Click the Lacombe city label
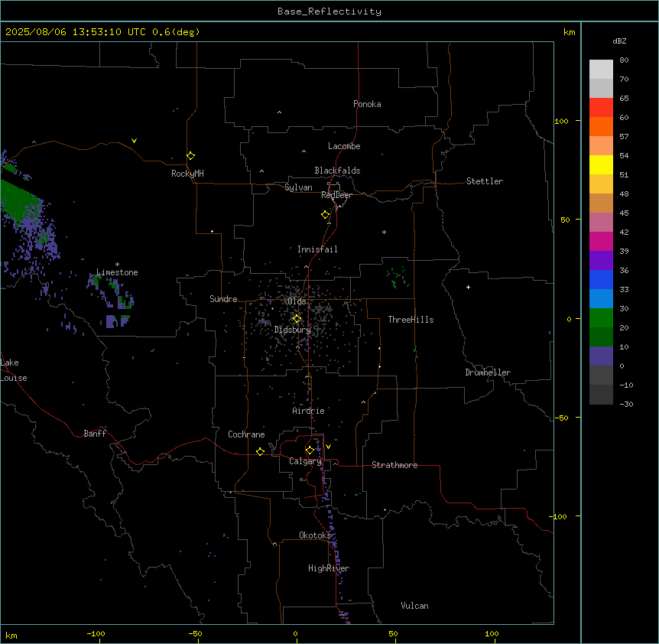This screenshot has width=659, height=644. click(x=344, y=146)
